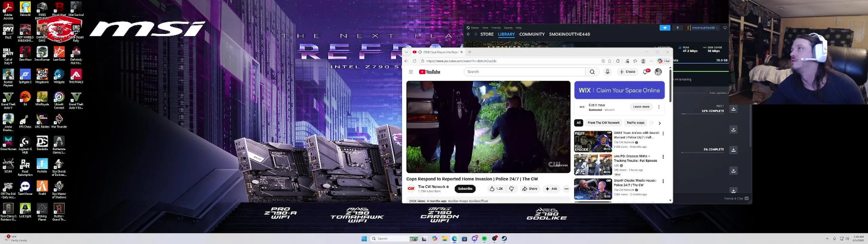Open DayZ desktop shortcut
This screenshot has height=244, width=868.
(x=8, y=32)
